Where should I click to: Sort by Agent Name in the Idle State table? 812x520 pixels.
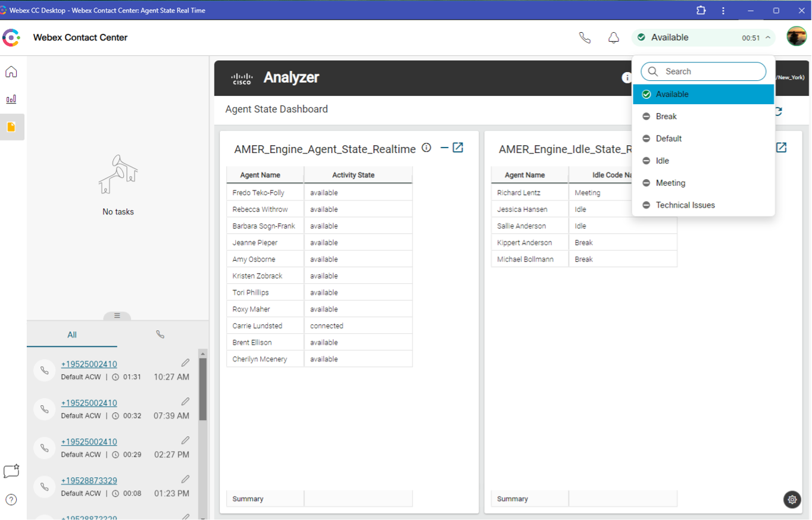(530, 175)
